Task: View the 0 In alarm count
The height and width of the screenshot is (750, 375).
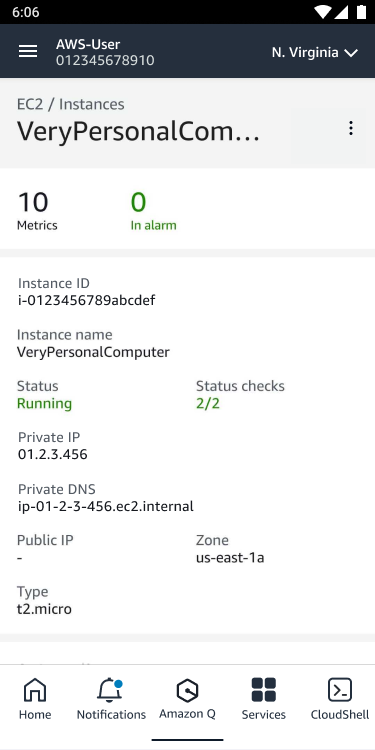Action: pos(154,211)
